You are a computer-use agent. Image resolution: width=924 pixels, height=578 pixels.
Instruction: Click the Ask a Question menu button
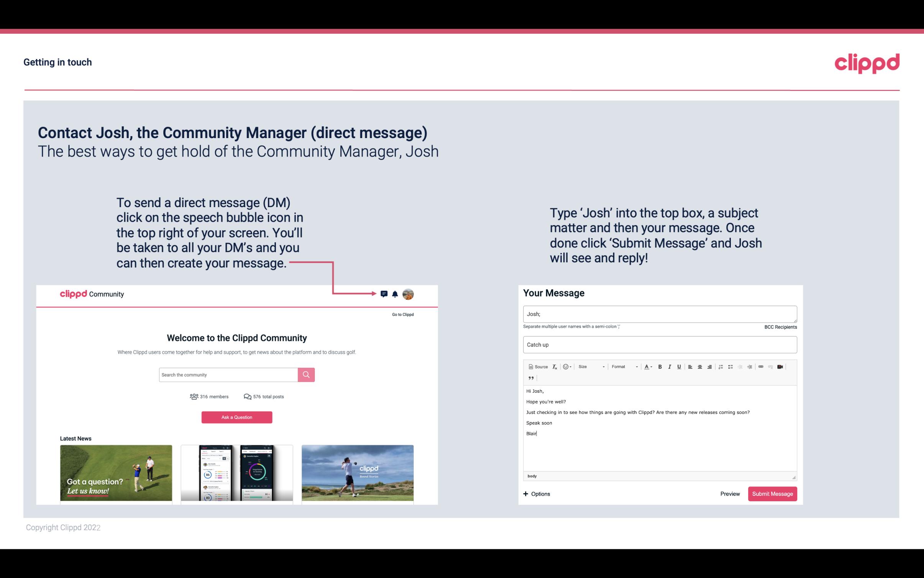[x=238, y=416]
